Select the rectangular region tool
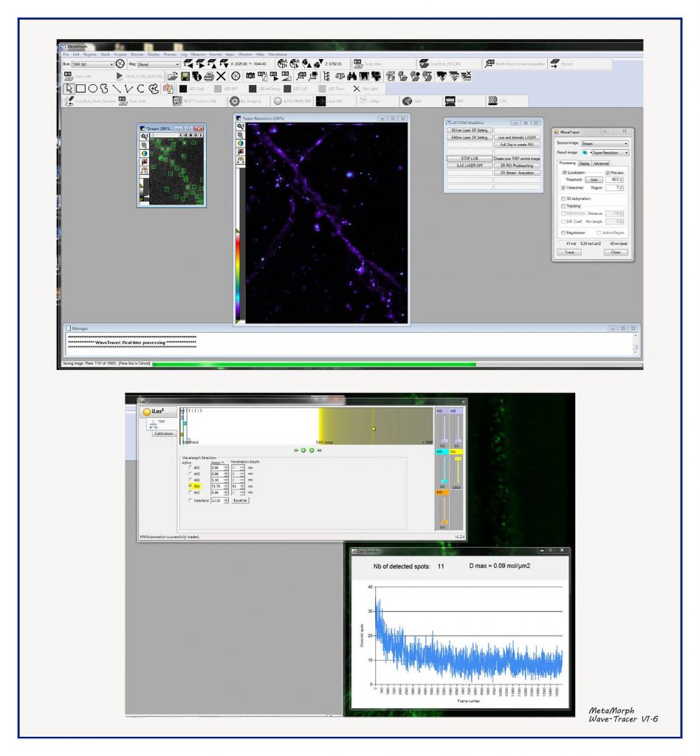Screen dimensions: 700x756 [81, 89]
